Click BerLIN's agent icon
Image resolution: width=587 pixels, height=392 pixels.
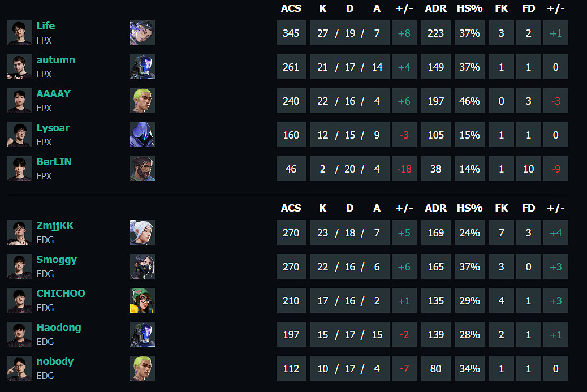coord(142,169)
